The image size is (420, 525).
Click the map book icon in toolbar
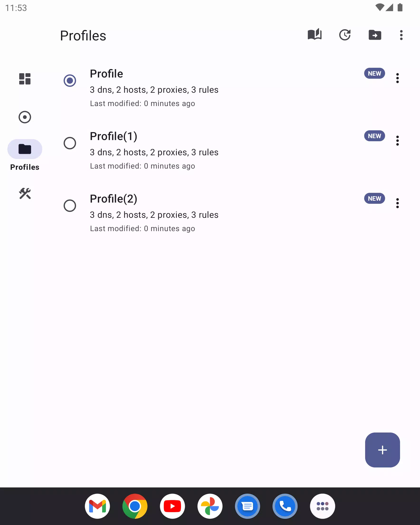pyautogui.click(x=315, y=34)
